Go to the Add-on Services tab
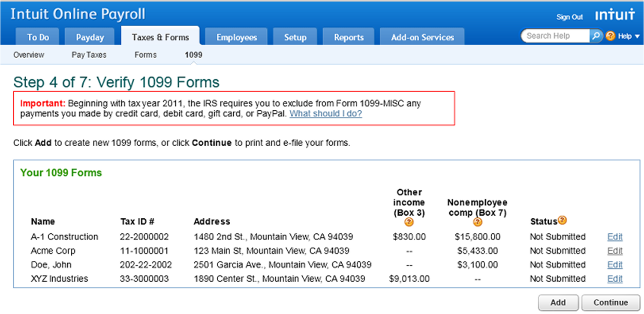 click(x=422, y=37)
